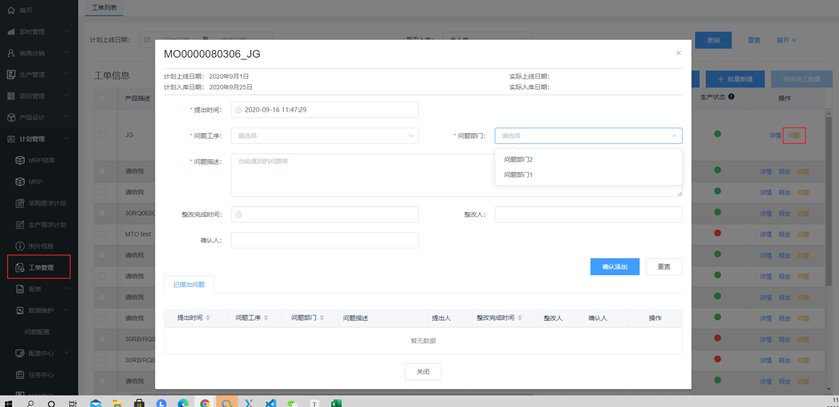
Task: Click the 重置 button in the dialog
Action: click(664, 267)
